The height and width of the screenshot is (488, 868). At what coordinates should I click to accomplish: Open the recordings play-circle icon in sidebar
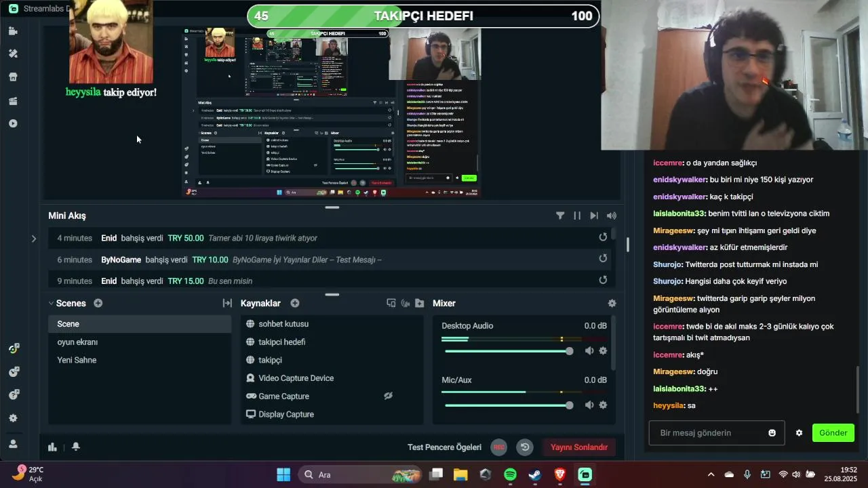coord(13,123)
